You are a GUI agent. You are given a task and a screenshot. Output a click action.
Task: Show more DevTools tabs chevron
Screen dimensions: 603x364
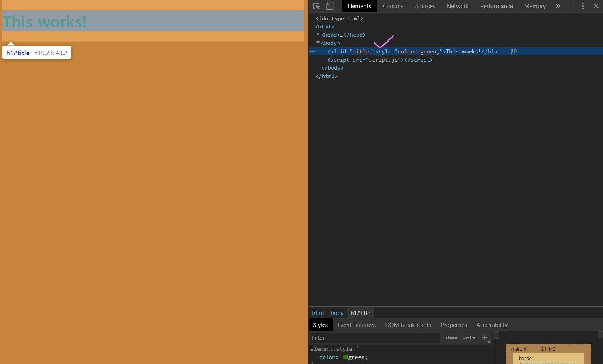558,6
